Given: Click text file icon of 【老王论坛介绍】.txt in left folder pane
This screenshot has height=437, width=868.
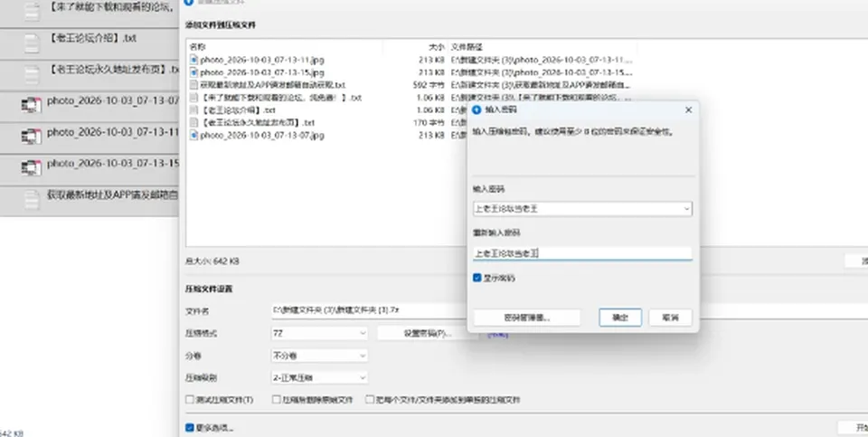Looking at the screenshot, I should click(32, 43).
